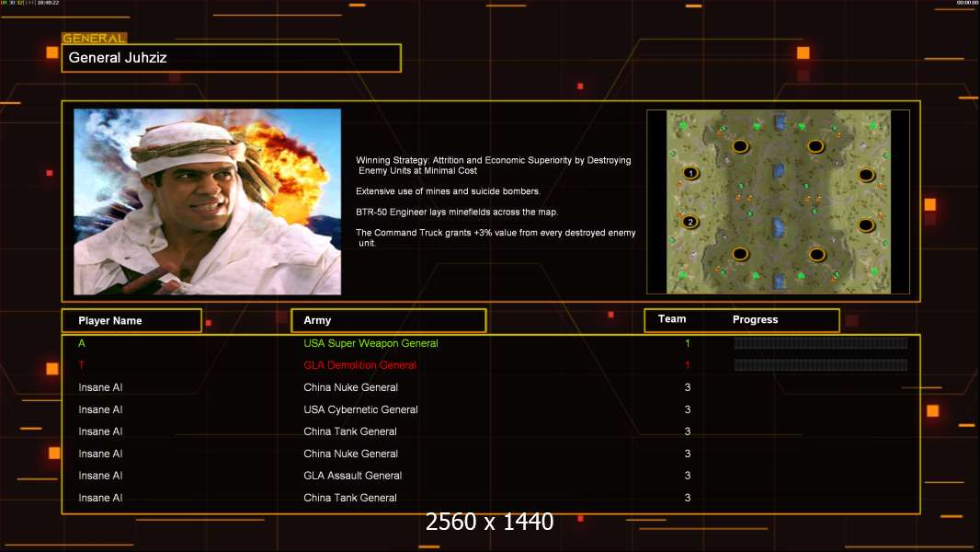Image resolution: width=980 pixels, height=552 pixels.
Task: Click the Player Name column header
Action: pos(131,321)
